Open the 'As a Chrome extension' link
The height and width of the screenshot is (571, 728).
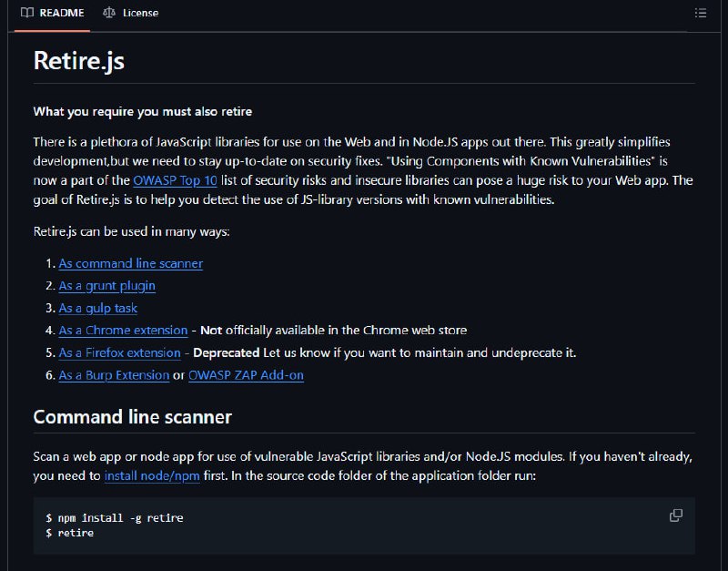(123, 331)
